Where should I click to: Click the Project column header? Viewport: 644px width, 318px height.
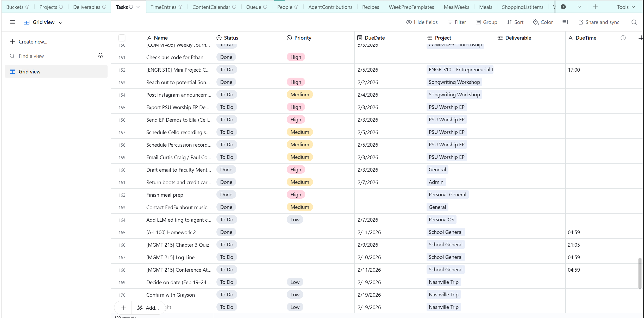tap(460, 38)
